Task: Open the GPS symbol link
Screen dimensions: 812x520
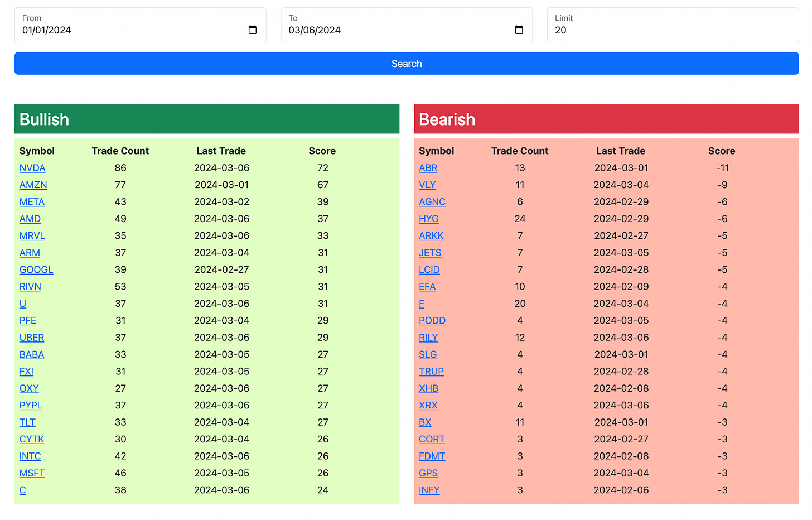Action: [428, 473]
